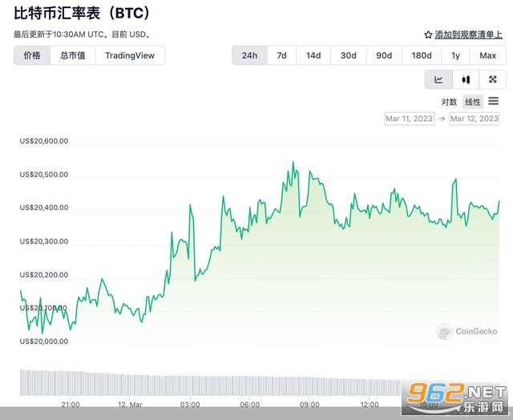Click the 06:00 time axis label
Image resolution: width=513 pixels, height=420 pixels.
tap(249, 404)
